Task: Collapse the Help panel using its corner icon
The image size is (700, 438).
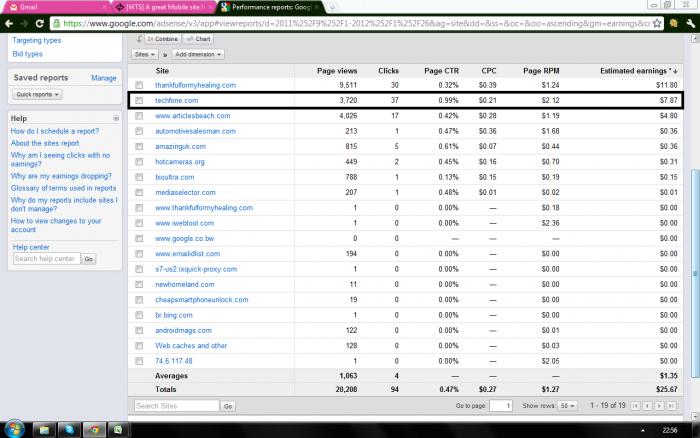Action: click(116, 118)
